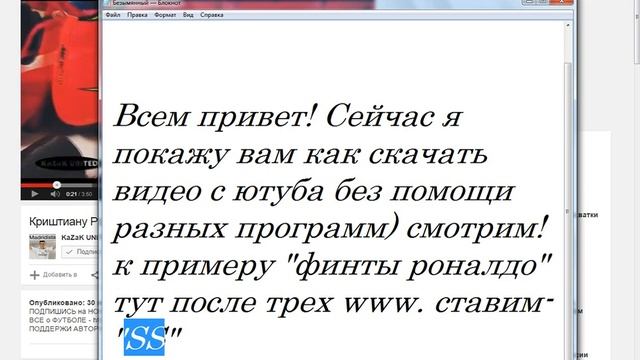Click the Опубликовано date text in description
The image size is (640, 360).
pyautogui.click(x=62, y=303)
